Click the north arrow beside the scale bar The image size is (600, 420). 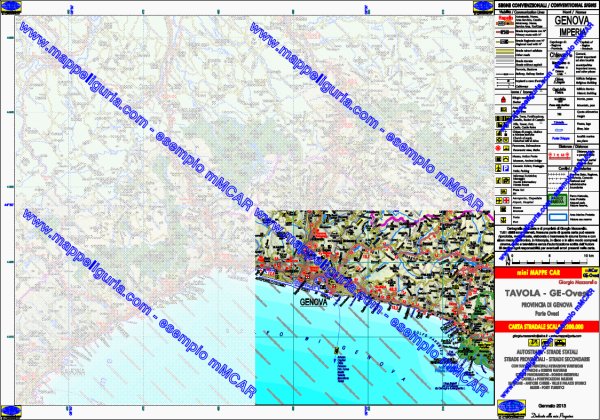click(x=508, y=259)
